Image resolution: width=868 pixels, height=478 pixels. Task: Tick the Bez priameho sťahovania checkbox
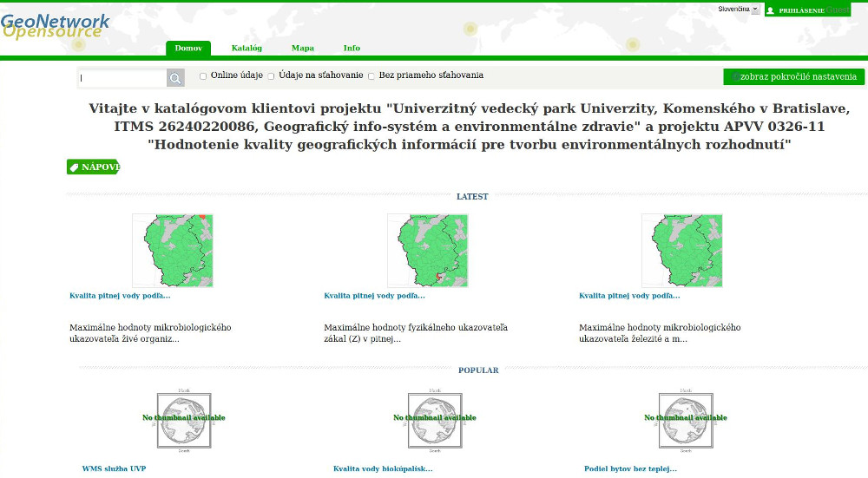coord(372,76)
